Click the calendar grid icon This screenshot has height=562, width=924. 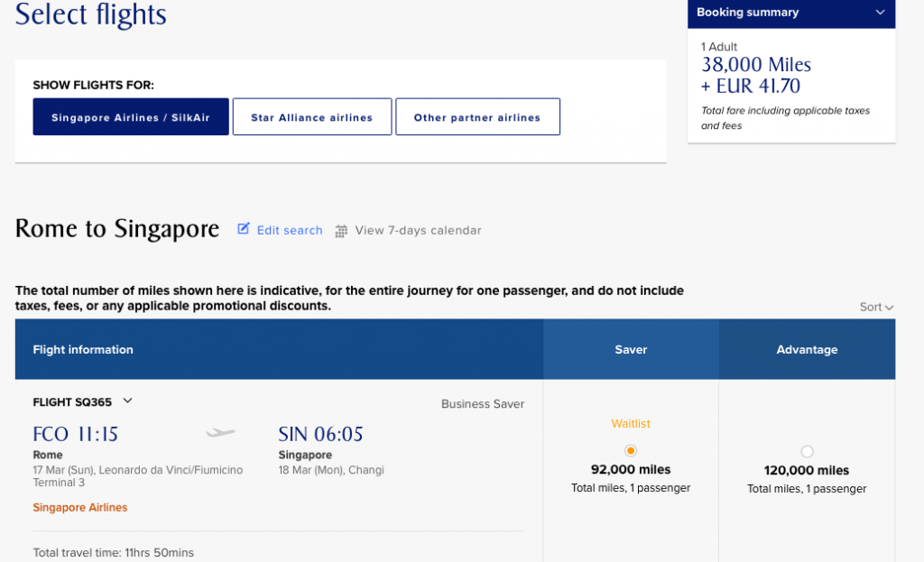[x=341, y=231]
